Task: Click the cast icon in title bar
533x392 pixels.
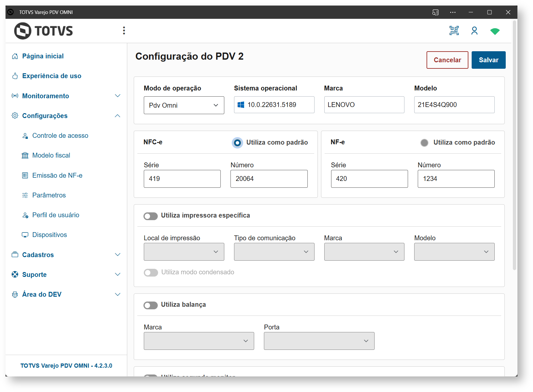Action: [435, 12]
